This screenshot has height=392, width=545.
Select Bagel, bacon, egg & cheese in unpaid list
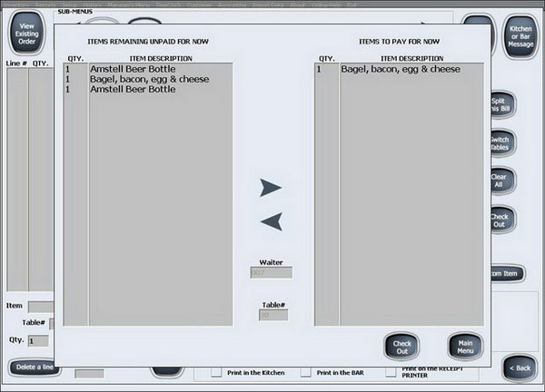click(x=148, y=79)
